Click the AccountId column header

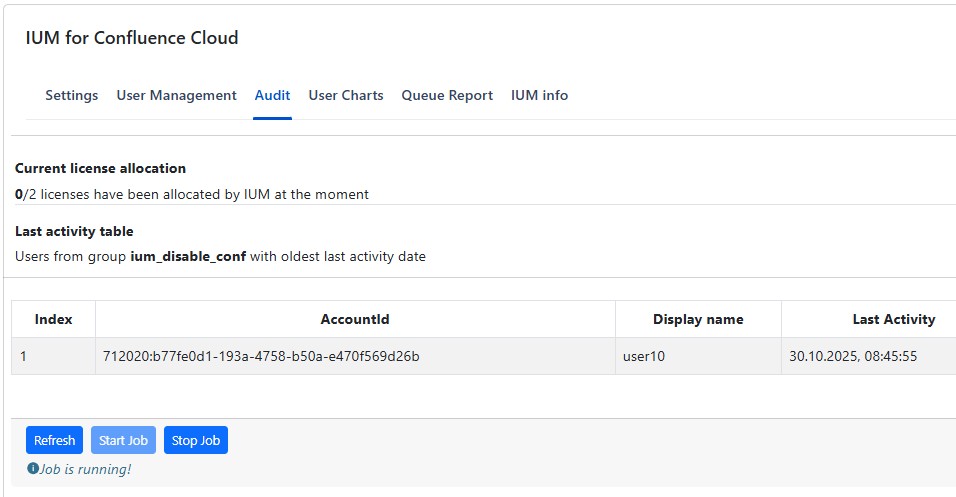355,320
